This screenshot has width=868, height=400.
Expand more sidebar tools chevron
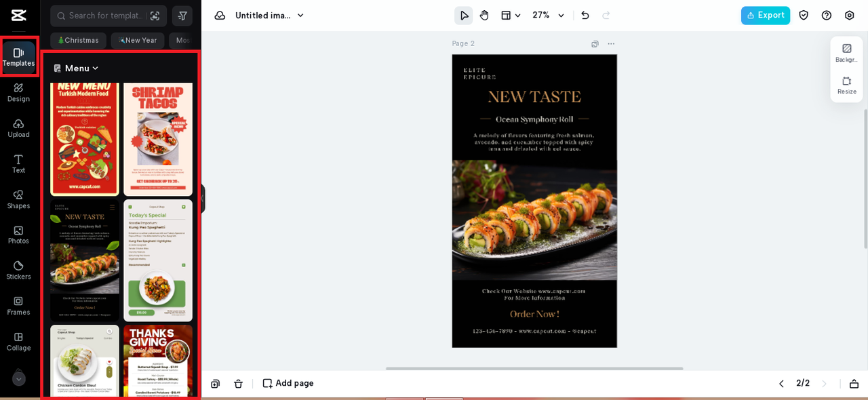[19, 378]
